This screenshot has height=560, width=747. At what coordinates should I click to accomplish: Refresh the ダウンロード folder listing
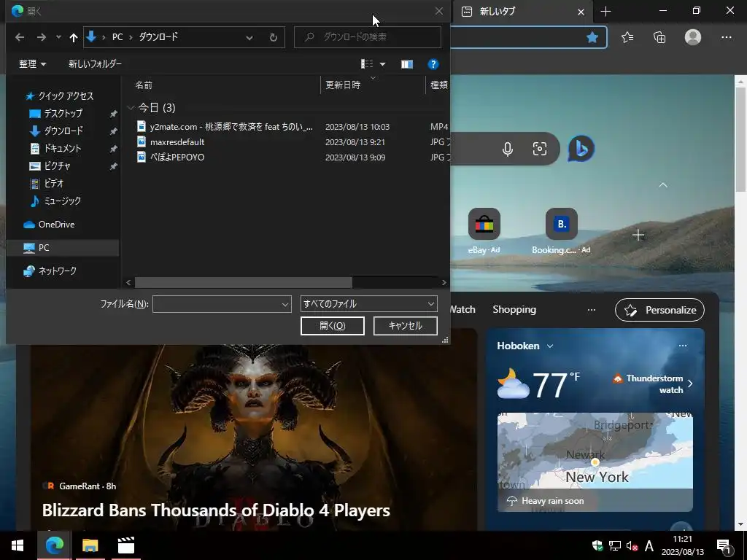[x=273, y=37]
